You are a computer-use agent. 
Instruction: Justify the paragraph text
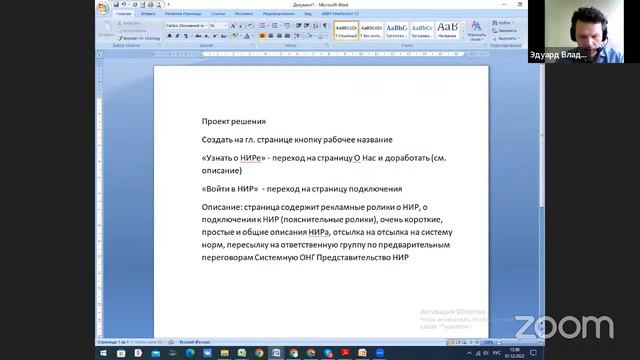pyautogui.click(x=287, y=36)
